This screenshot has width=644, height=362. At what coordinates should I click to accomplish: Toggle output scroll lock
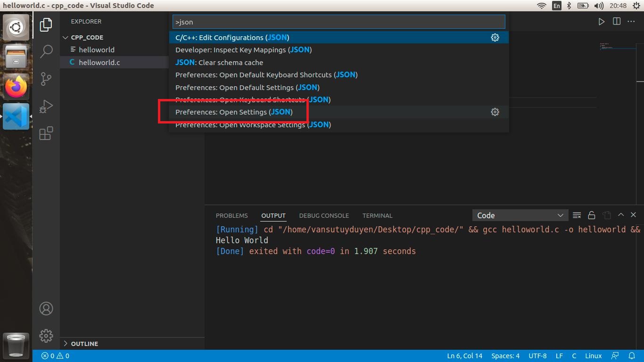pos(591,215)
